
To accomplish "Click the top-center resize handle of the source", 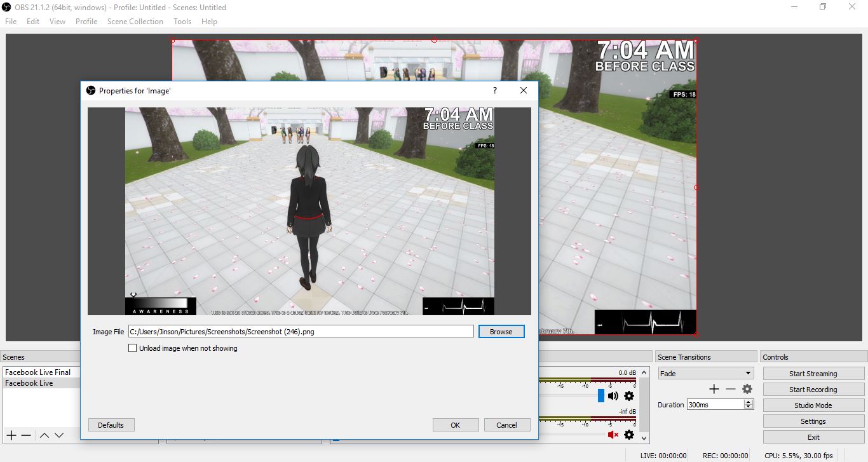I will pyautogui.click(x=434, y=40).
